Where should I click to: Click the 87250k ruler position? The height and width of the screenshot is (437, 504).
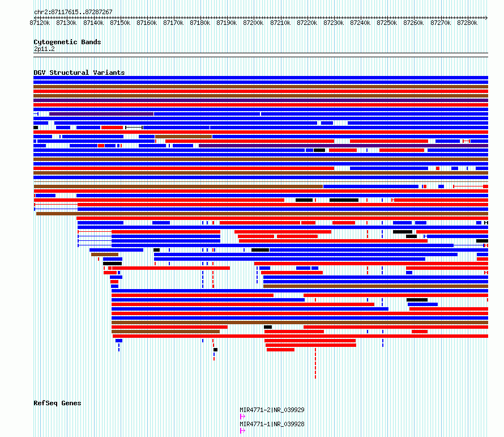[x=387, y=23]
